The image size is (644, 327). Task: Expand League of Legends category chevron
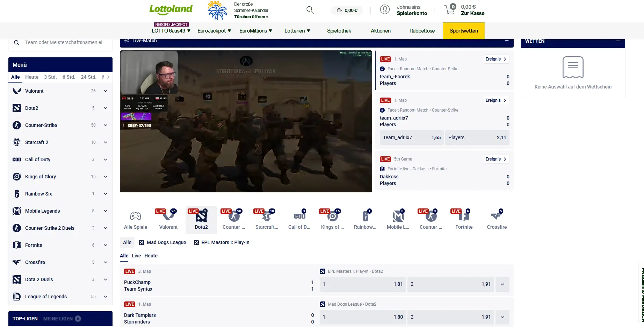coord(106,297)
